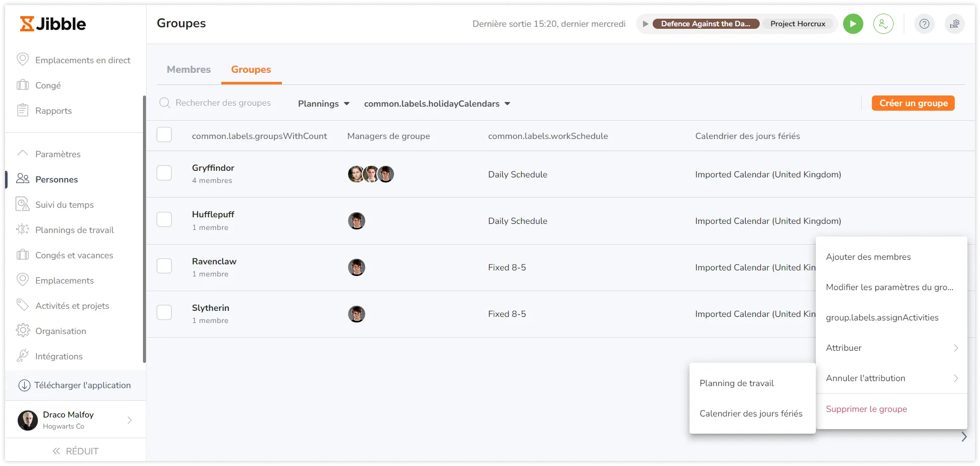Screen dimensions: 980x466
Task: Select Planning de travail in submenu
Action: pos(736,383)
